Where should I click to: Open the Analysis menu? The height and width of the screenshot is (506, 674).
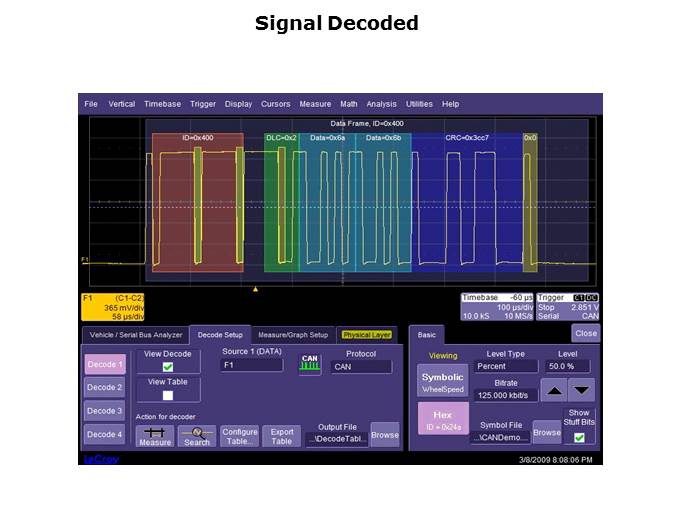point(381,104)
